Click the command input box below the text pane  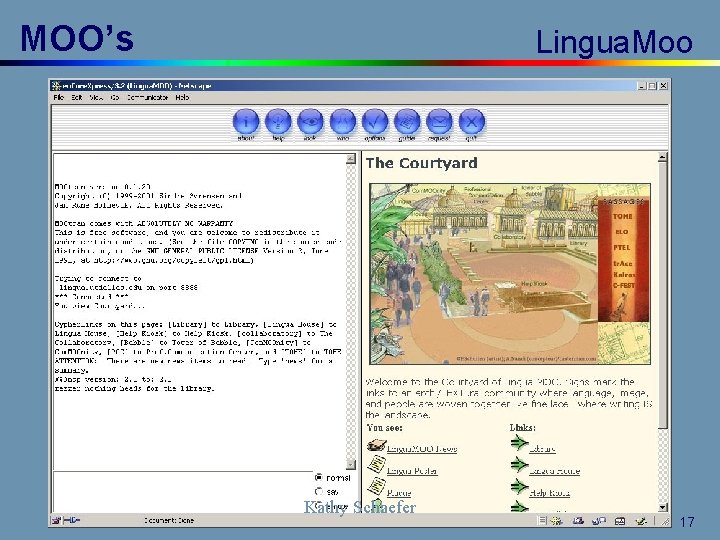pyautogui.click(x=183, y=491)
